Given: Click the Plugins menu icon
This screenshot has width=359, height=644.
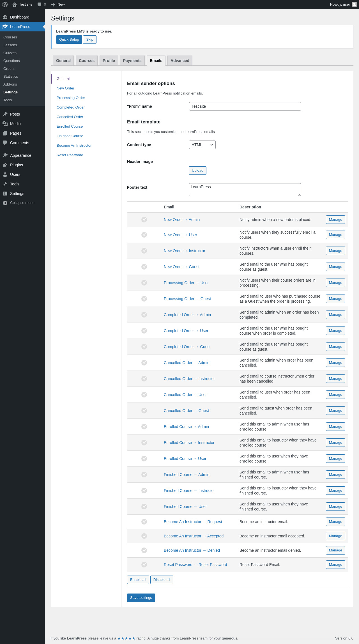Looking at the screenshot, I should pyautogui.click(x=5, y=165).
